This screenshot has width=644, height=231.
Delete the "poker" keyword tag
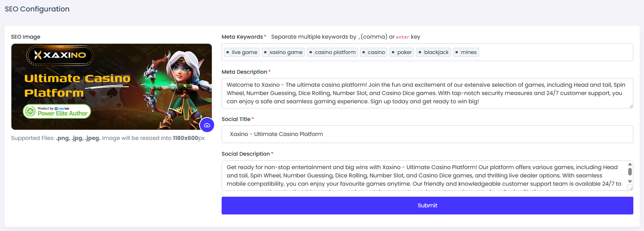[x=393, y=52]
